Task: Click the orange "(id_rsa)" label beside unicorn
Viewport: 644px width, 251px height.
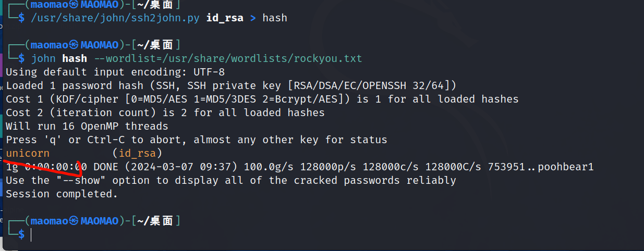Action: click(137, 153)
